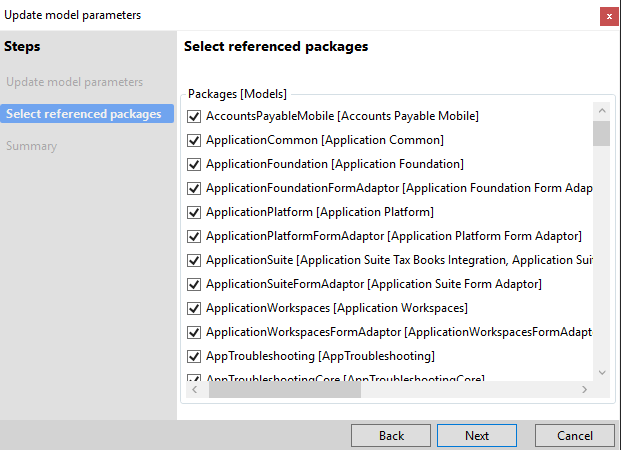Select the Select referenced packages step
The width and height of the screenshot is (621, 450).
[87, 114]
